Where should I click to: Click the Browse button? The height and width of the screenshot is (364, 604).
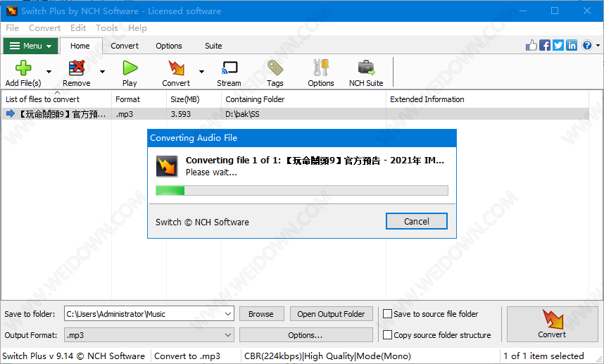(x=262, y=314)
